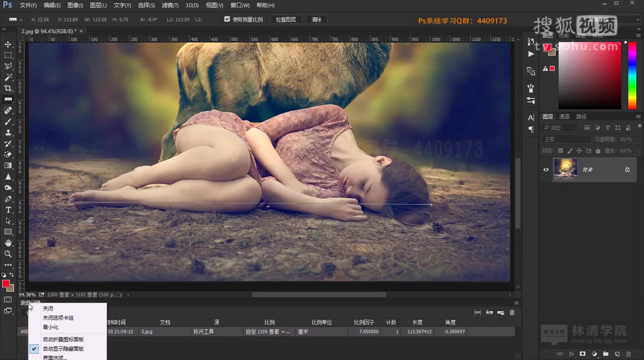This screenshot has width=644, height=360.
Task: Select the Magic Wand tool
Action: (8, 77)
